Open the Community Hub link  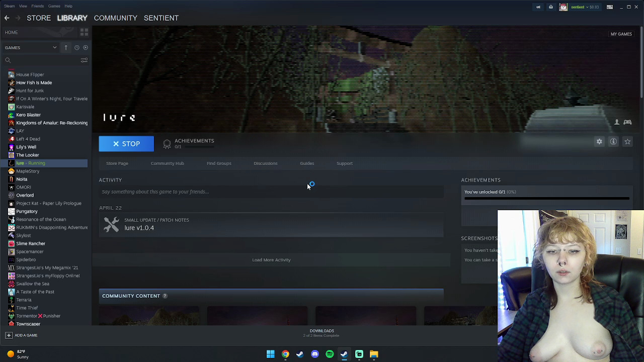coord(167,163)
